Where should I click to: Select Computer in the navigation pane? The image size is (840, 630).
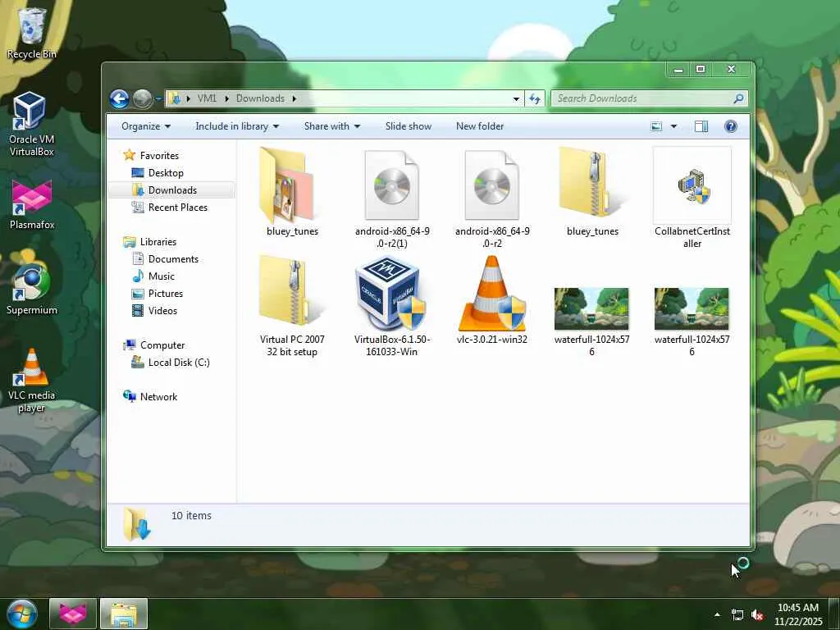pos(162,345)
